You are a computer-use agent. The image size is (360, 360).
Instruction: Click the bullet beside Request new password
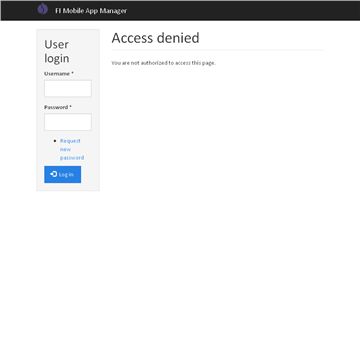pos(55,141)
